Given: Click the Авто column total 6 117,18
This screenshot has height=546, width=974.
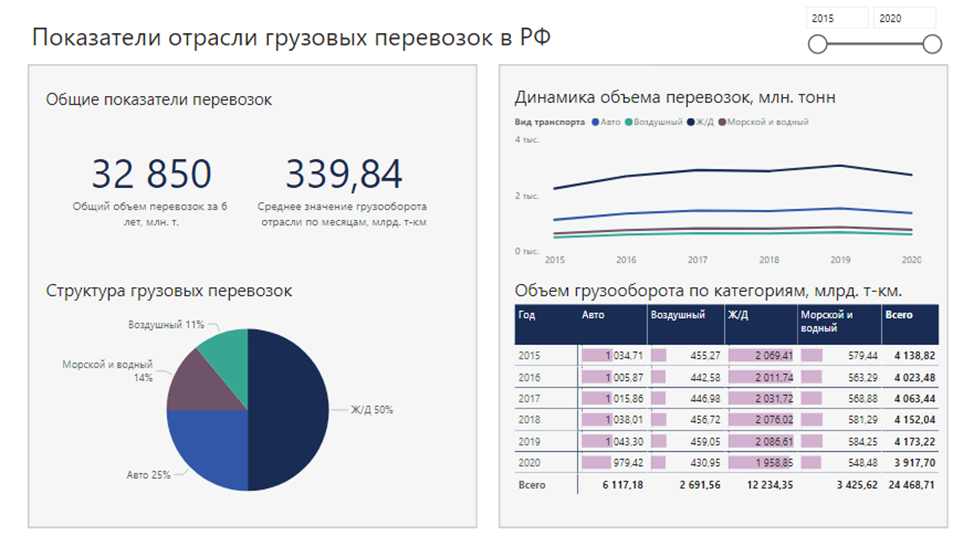Looking at the screenshot, I should pyautogui.click(x=622, y=485).
